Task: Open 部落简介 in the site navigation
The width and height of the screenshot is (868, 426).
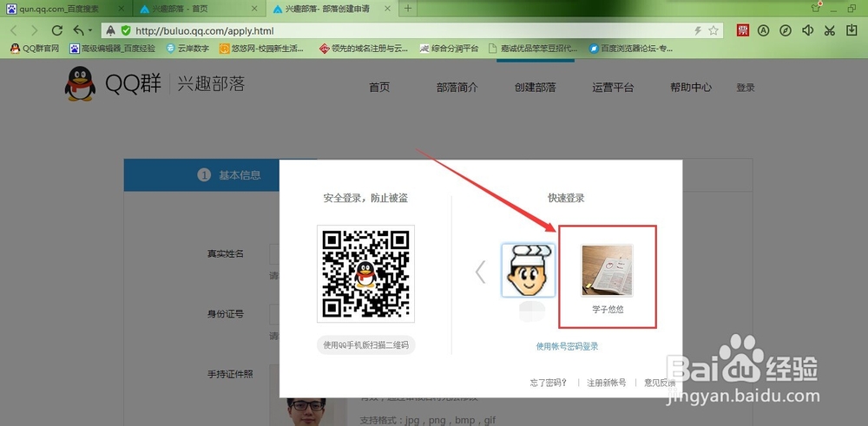Action: [x=457, y=87]
